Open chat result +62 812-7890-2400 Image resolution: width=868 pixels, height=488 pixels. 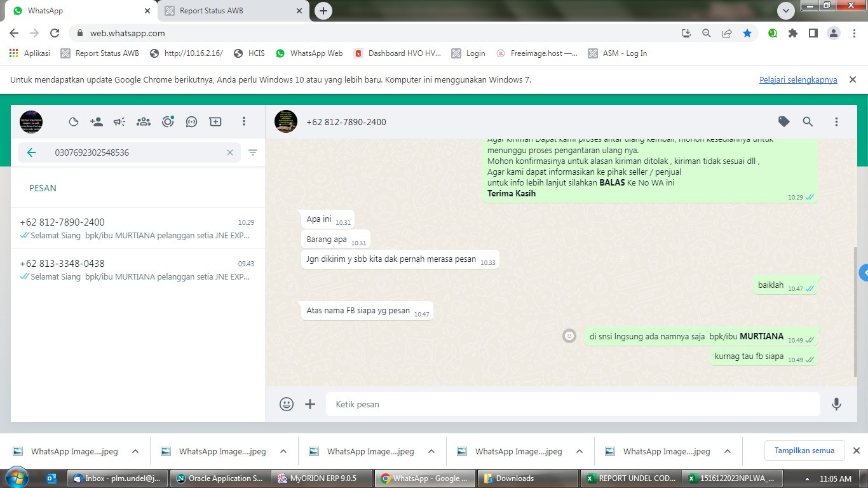click(x=137, y=229)
